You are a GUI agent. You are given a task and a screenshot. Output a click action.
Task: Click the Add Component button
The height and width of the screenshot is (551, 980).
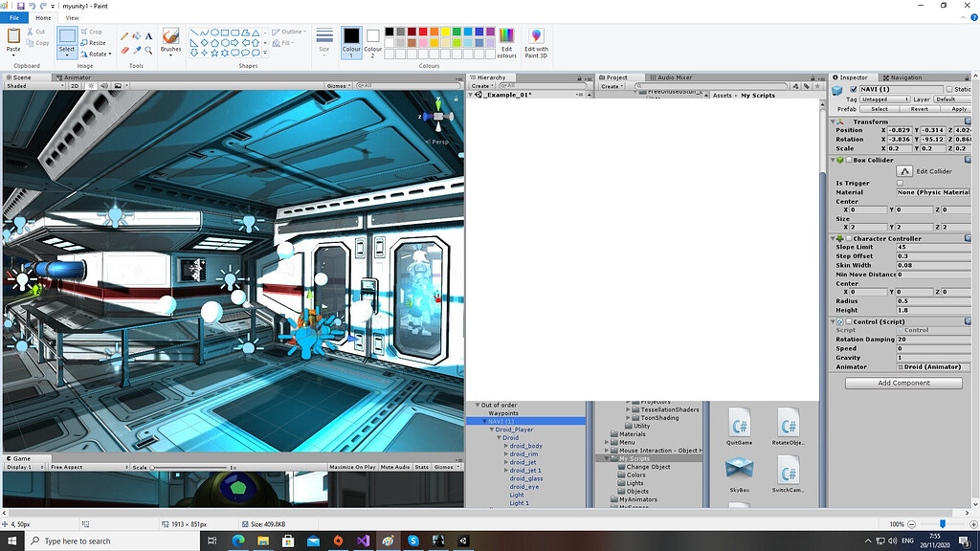902,383
